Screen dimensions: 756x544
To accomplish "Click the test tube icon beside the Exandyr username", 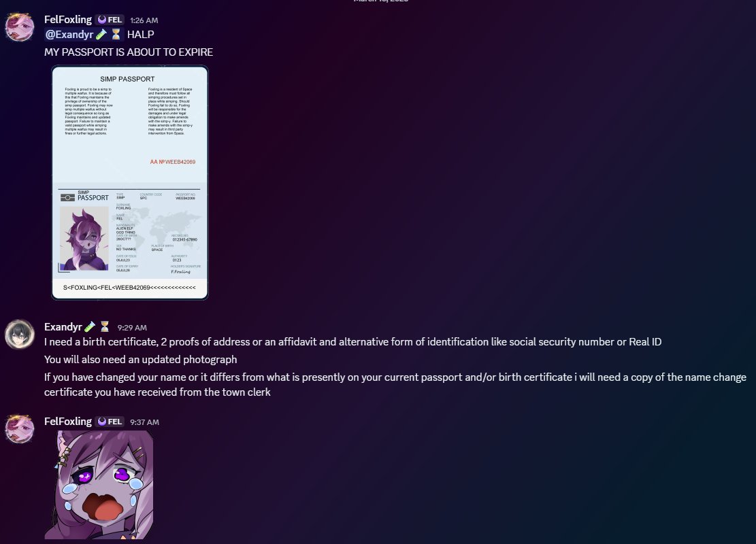I will [90, 326].
